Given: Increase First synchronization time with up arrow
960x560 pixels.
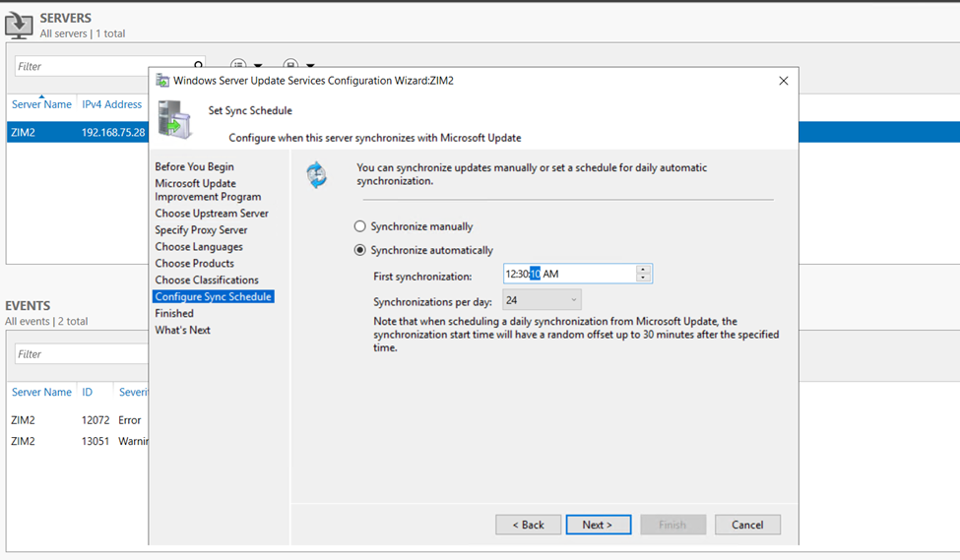Looking at the screenshot, I should click(x=643, y=270).
